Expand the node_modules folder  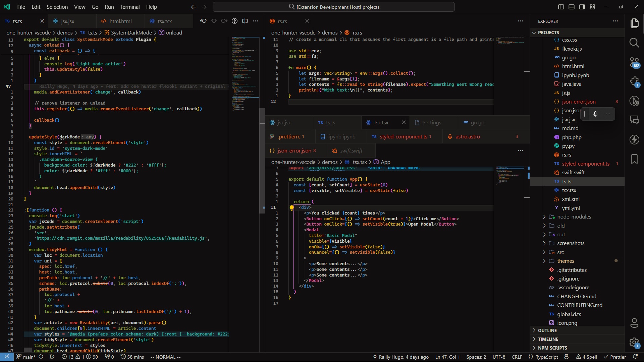coord(574,217)
